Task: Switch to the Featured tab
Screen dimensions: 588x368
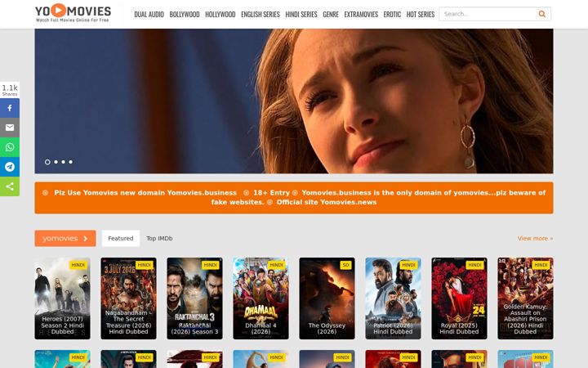Action: 121,239
